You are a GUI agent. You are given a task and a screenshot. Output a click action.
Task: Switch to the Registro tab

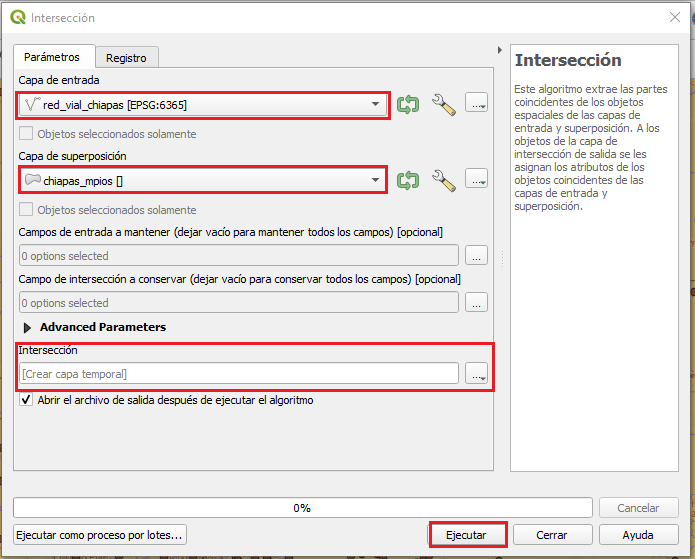point(126,58)
